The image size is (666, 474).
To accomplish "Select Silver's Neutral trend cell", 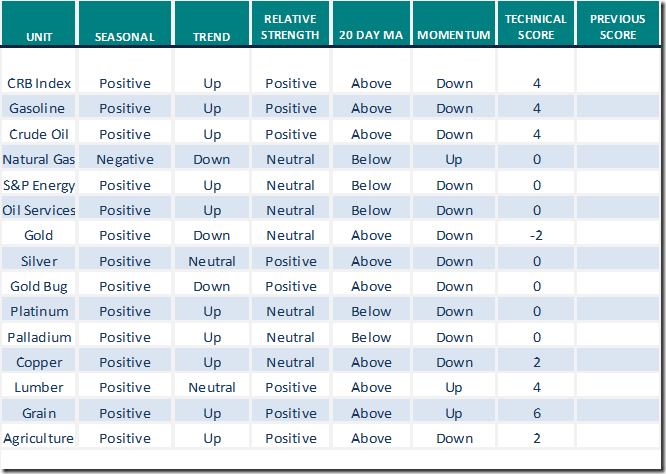I will point(212,261).
